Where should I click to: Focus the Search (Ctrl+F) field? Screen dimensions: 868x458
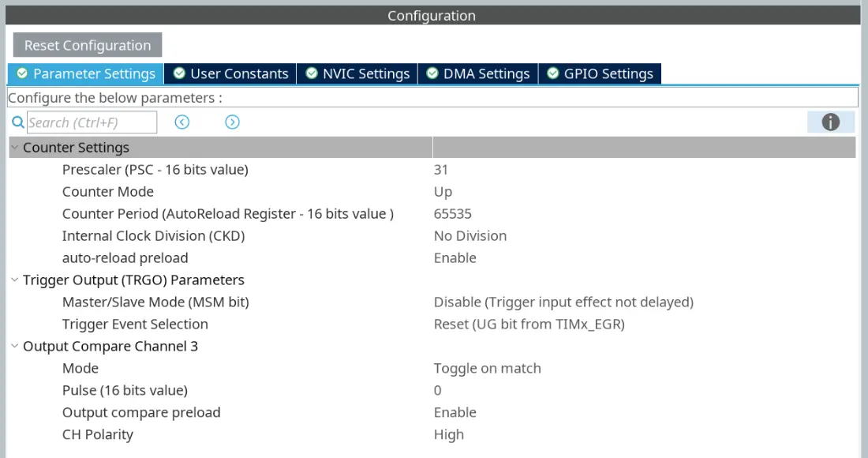[92, 122]
